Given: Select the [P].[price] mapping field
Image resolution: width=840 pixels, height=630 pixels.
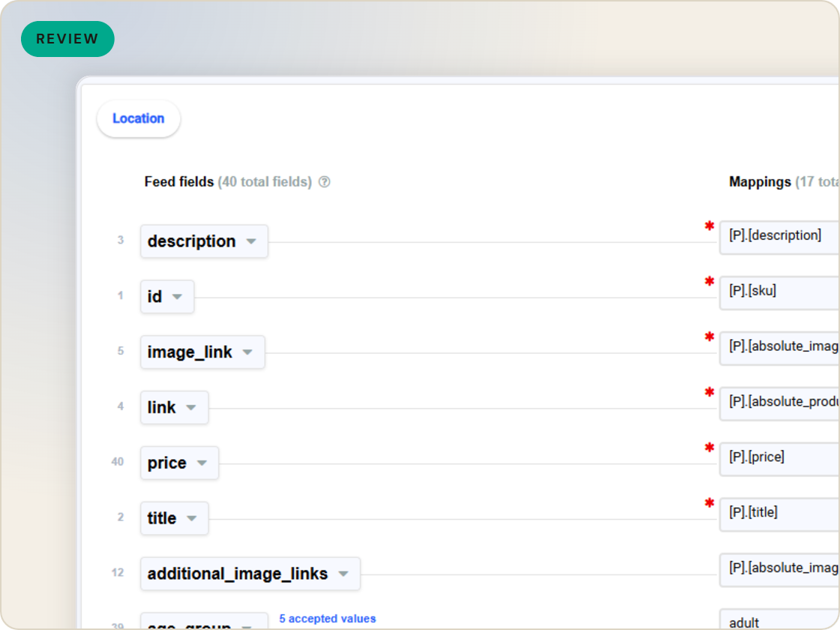Looking at the screenshot, I should pos(779,458).
